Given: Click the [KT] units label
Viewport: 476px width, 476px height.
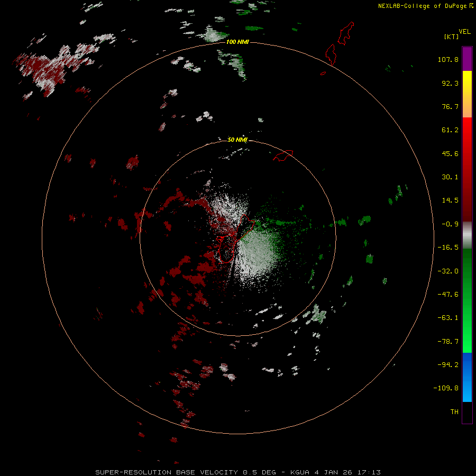Looking at the screenshot, I should (452, 36).
